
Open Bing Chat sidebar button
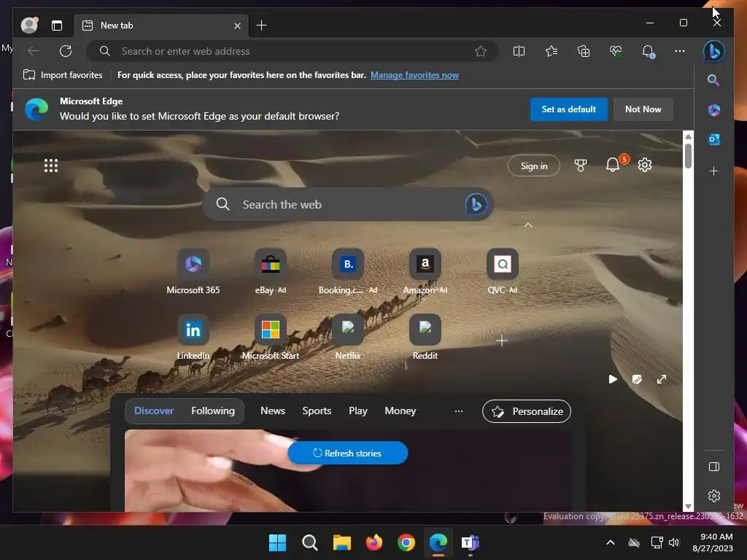(713, 51)
